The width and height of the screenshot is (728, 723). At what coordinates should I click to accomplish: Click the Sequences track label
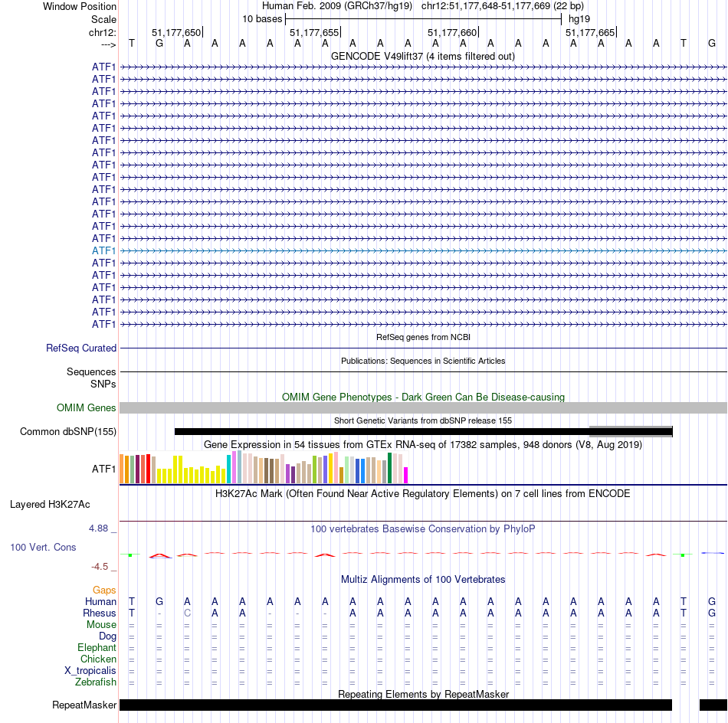pos(91,371)
